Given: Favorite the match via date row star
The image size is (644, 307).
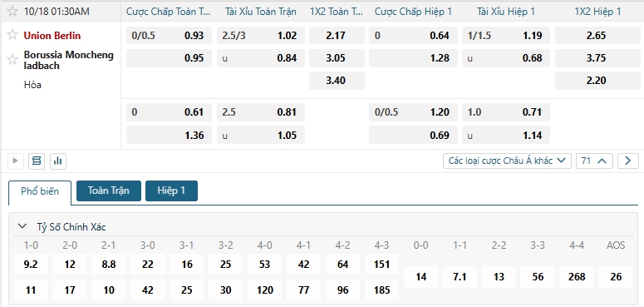Looking at the screenshot, I should point(12,11).
